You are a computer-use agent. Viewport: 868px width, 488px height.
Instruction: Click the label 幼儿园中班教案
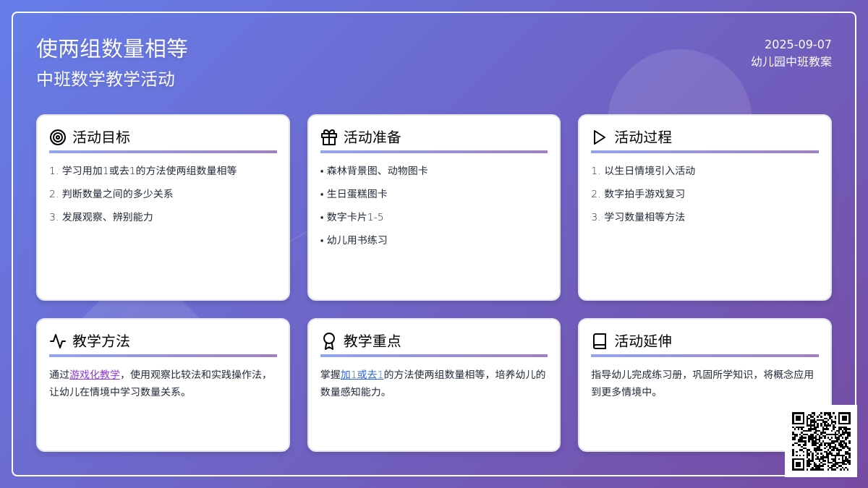coord(791,61)
